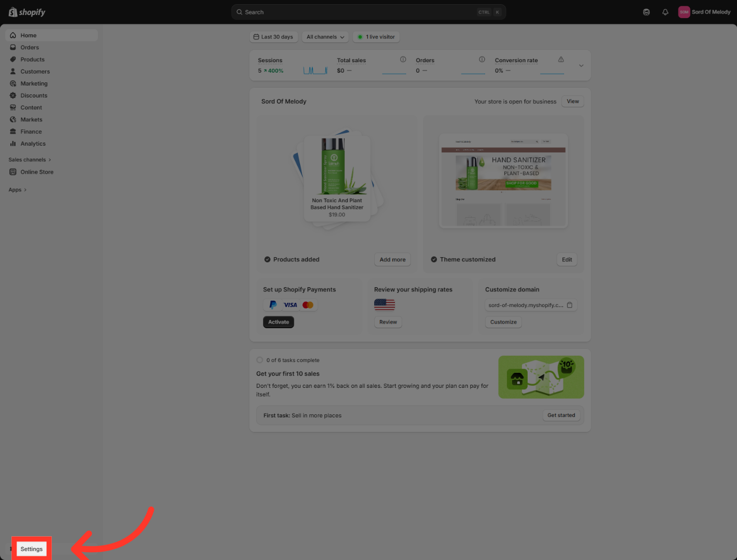737x560 pixels.
Task: Click the SOM store avatar
Action: pos(684,12)
